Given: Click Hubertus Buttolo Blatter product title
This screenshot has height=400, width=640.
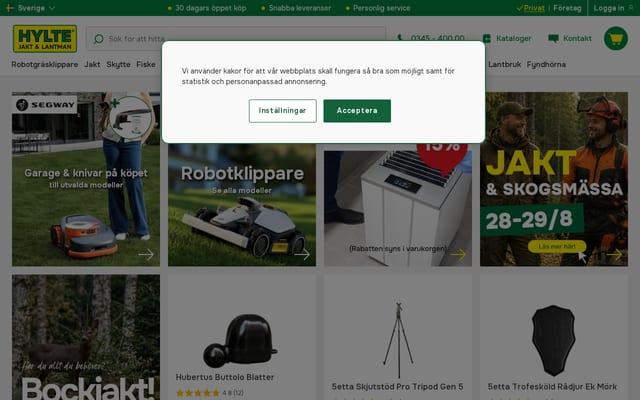Looking at the screenshot, I should (225, 377).
